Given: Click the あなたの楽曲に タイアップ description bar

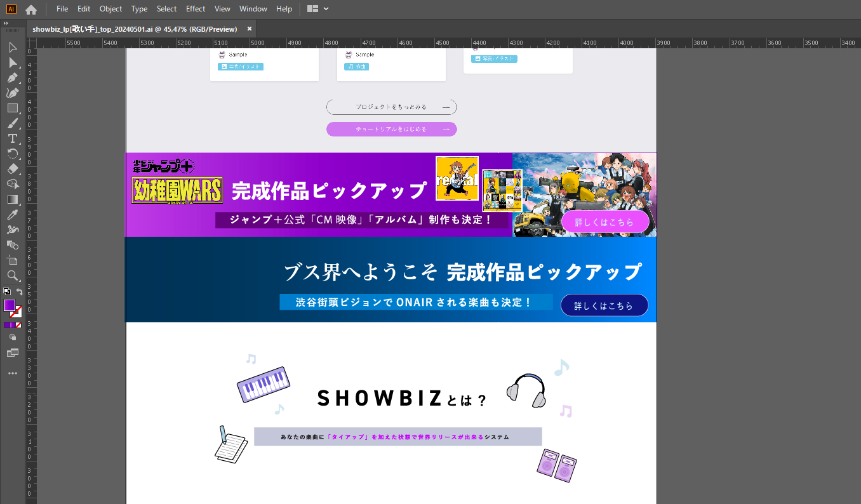Looking at the screenshot, I should 398,437.
